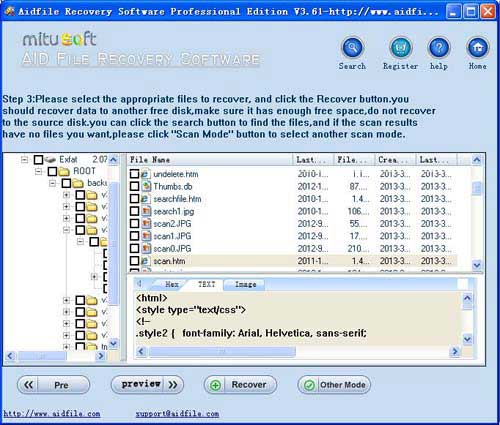This screenshot has width=500, height=425.
Task: Click the left arrow beside Hex tab
Action: click(139, 284)
